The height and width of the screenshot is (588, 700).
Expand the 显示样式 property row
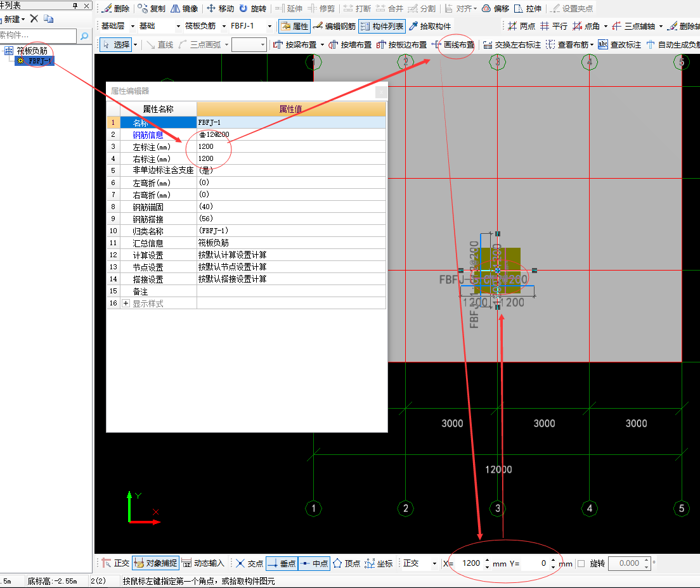click(126, 304)
